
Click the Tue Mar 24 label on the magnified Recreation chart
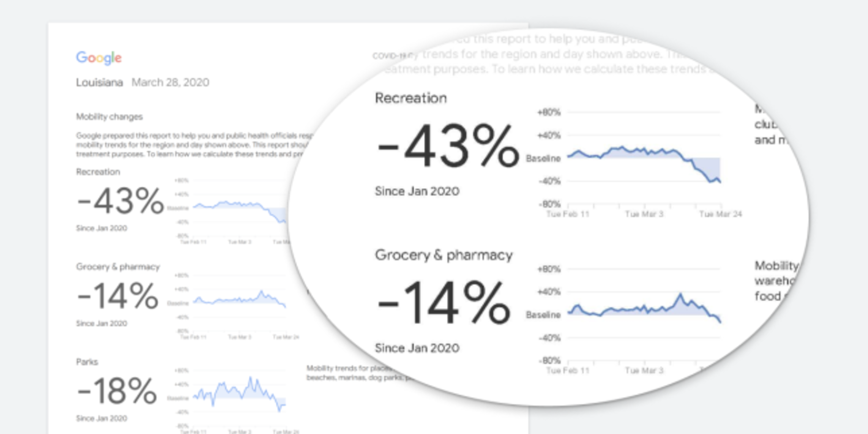(x=720, y=214)
